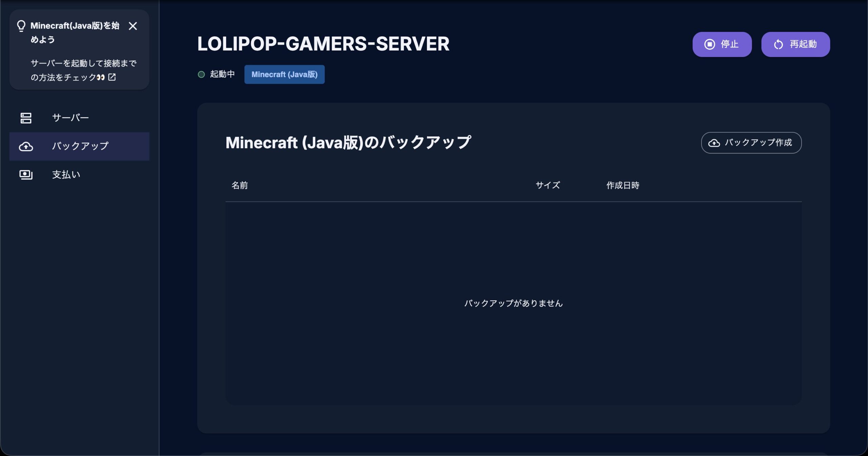
Task: Click the lightbulb tip icon
Action: point(21,26)
